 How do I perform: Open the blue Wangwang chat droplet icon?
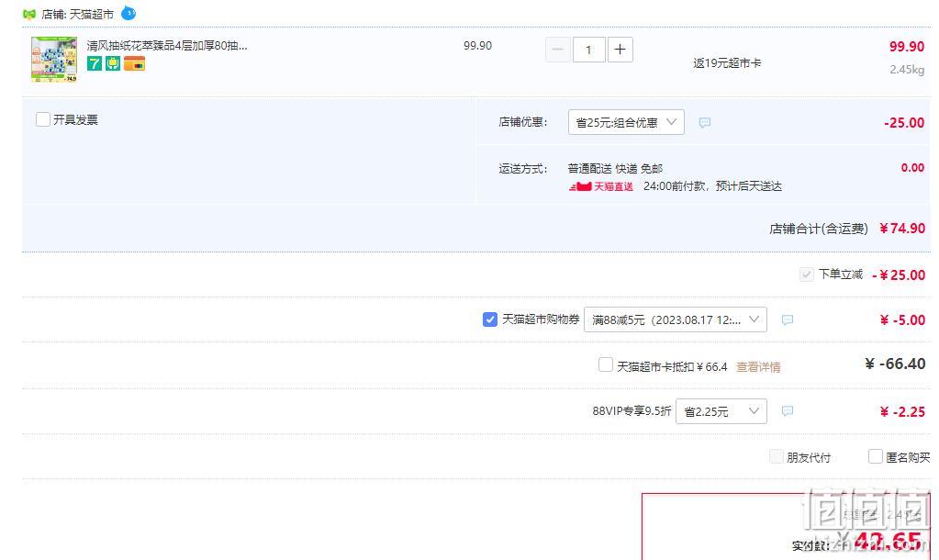click(x=129, y=13)
